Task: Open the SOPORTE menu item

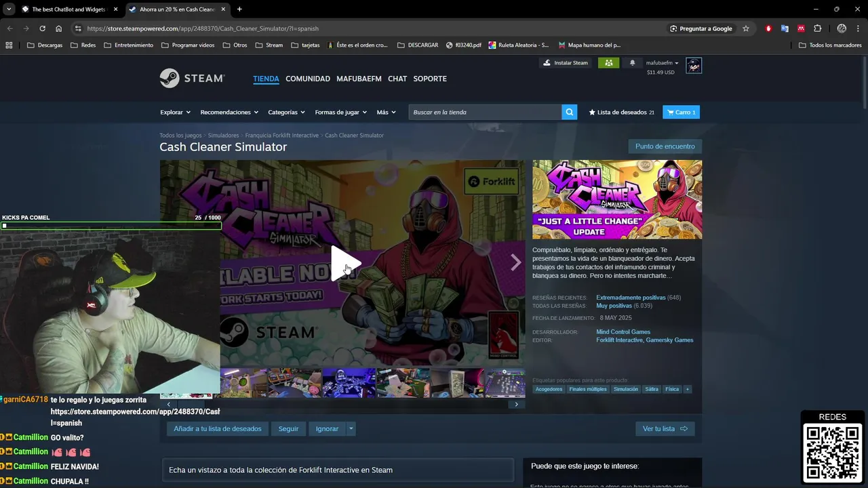Action: click(x=430, y=79)
